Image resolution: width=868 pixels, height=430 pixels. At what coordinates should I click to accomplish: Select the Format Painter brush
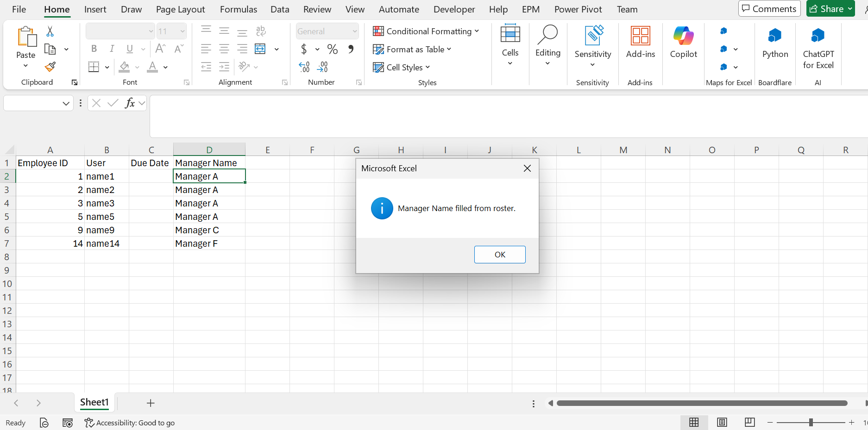(x=50, y=67)
